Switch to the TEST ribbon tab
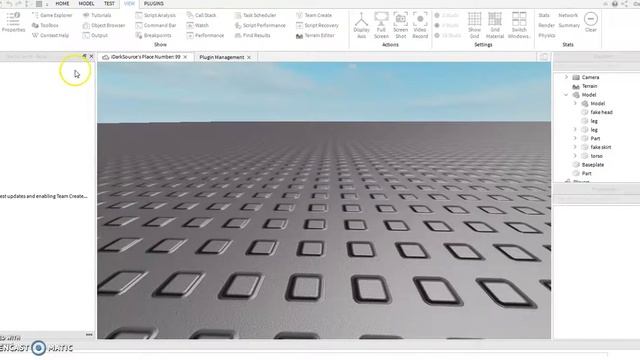This screenshot has height=360, width=640. click(109, 4)
